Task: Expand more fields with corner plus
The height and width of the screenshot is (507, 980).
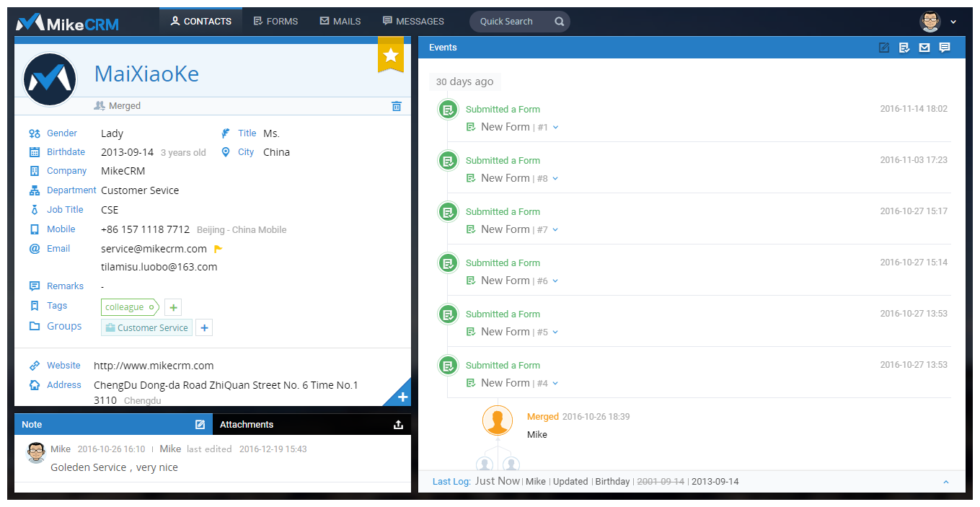Action: click(402, 397)
